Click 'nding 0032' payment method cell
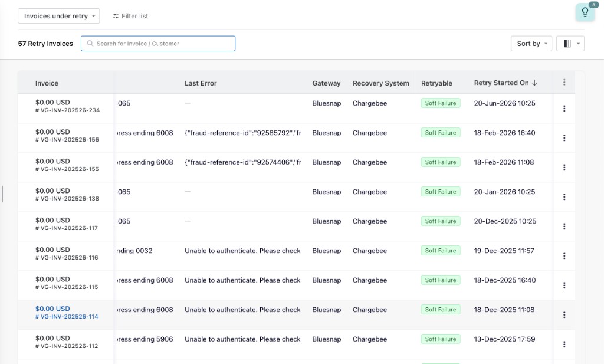 134,251
